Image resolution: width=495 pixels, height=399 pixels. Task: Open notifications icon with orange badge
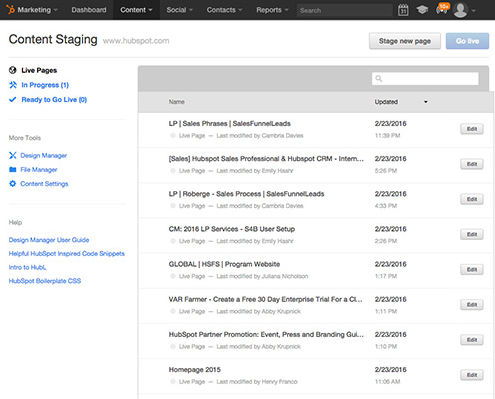coord(442,9)
